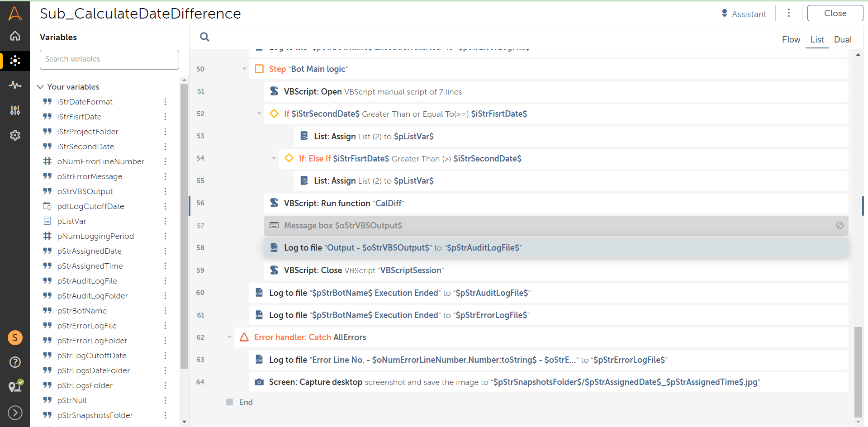This screenshot has width=868, height=427.
Task: Click the Close button
Action: [835, 14]
